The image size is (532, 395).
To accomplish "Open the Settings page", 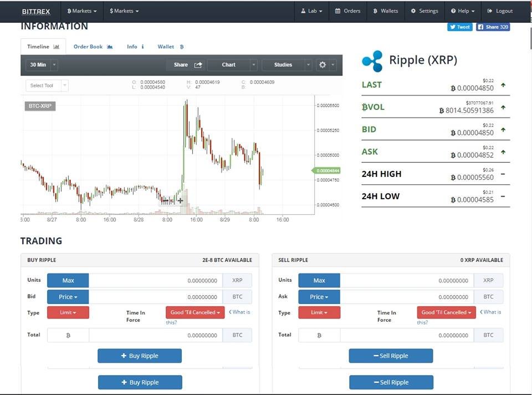I will tap(424, 11).
